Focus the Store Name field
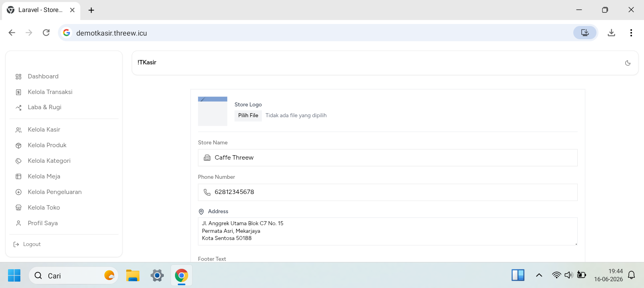 point(388,158)
